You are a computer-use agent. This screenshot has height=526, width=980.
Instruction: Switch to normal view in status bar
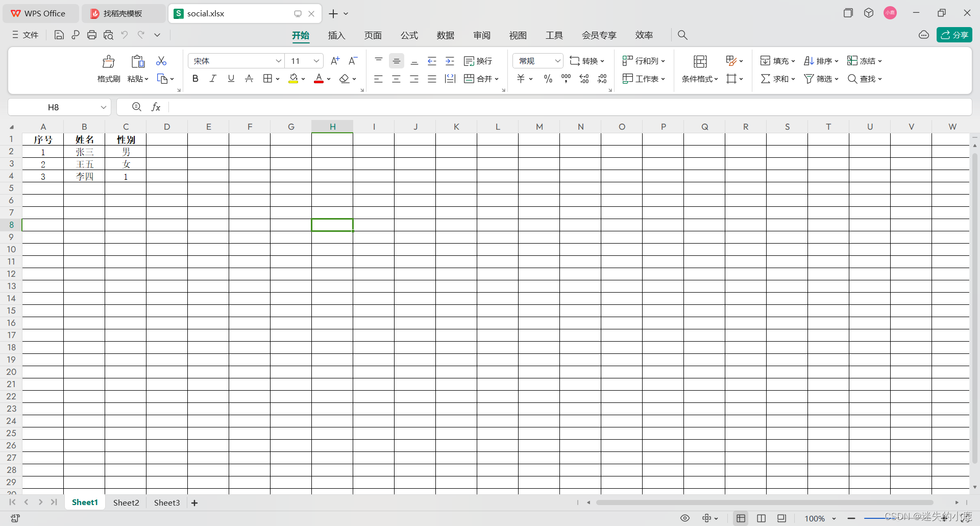tap(741, 518)
